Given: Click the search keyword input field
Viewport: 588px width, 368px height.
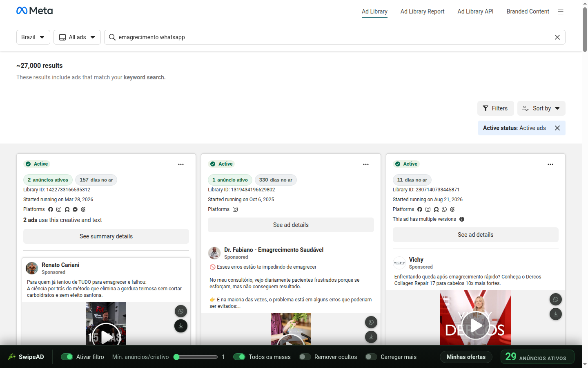Looking at the screenshot, I should click(335, 37).
